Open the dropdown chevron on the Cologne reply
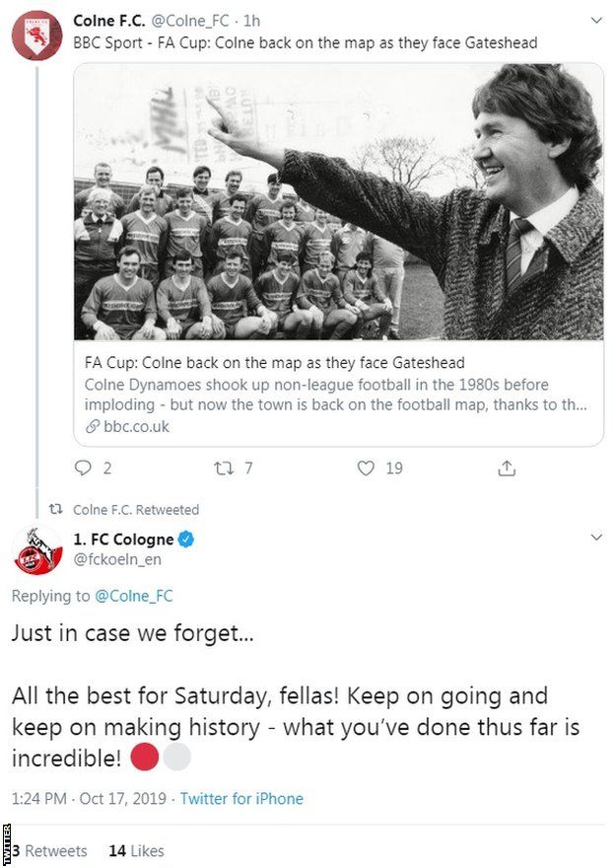Image resolution: width=615 pixels, height=868 pixels. tap(595, 538)
